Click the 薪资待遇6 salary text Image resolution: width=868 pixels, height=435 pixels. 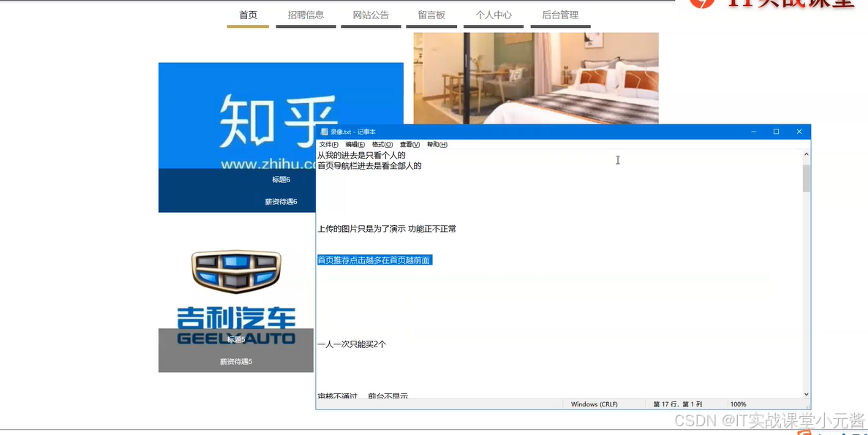[x=282, y=202]
